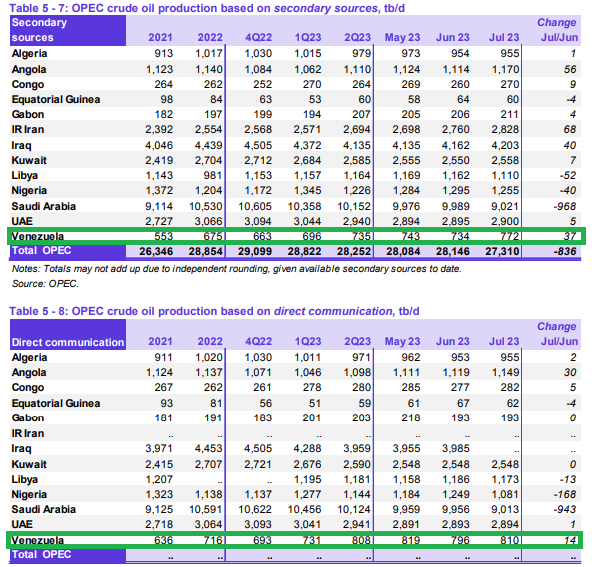Image resolution: width=592 pixels, height=567 pixels.
Task: Click the Total OPEC label in Table 5-8
Action: (x=42, y=555)
